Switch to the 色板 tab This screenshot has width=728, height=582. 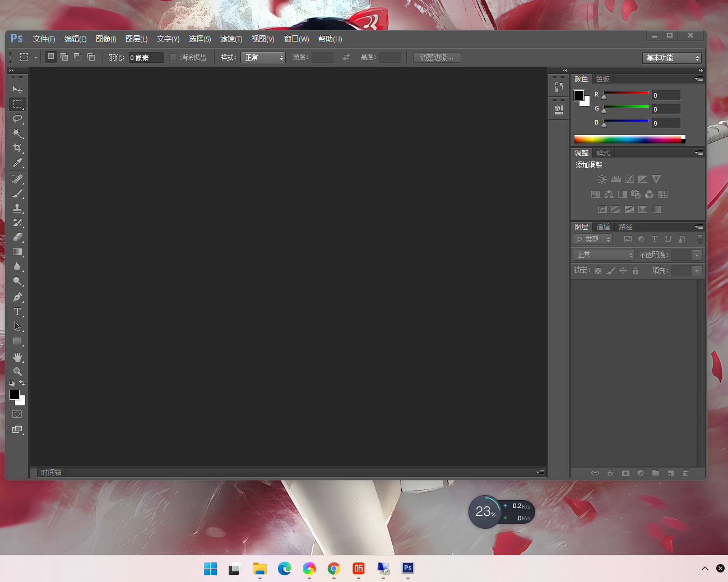tap(602, 78)
